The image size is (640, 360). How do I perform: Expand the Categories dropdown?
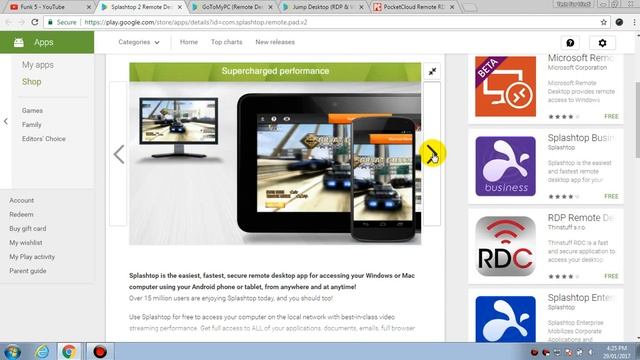click(139, 42)
